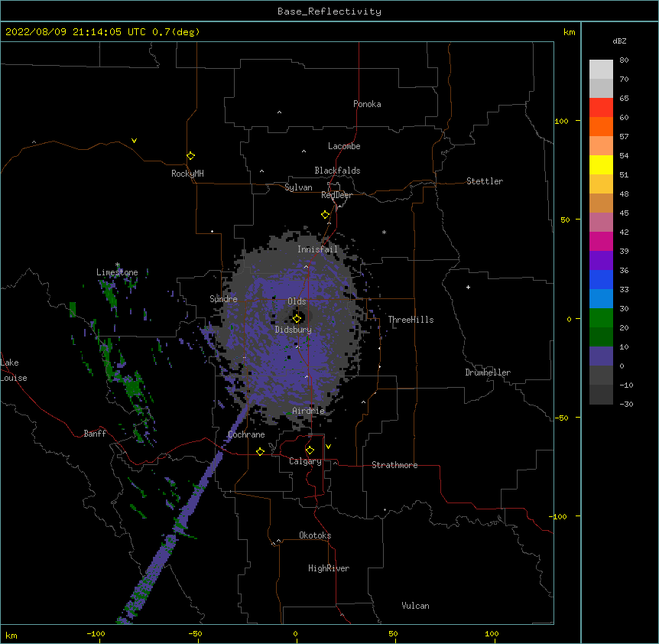Screen dimensions: 659x644
Task: Click the km unit label at bottom left
Action: [11, 636]
